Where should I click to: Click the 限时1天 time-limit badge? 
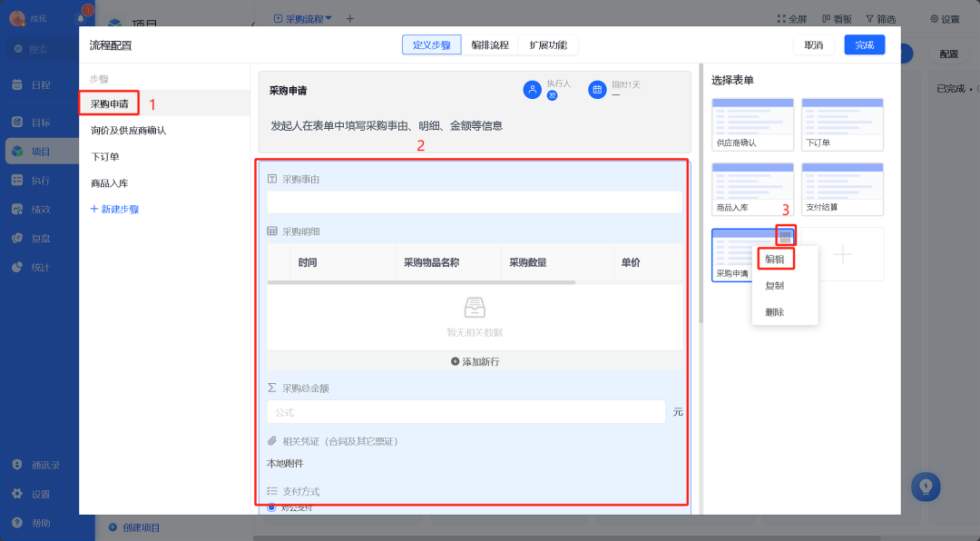(x=599, y=90)
